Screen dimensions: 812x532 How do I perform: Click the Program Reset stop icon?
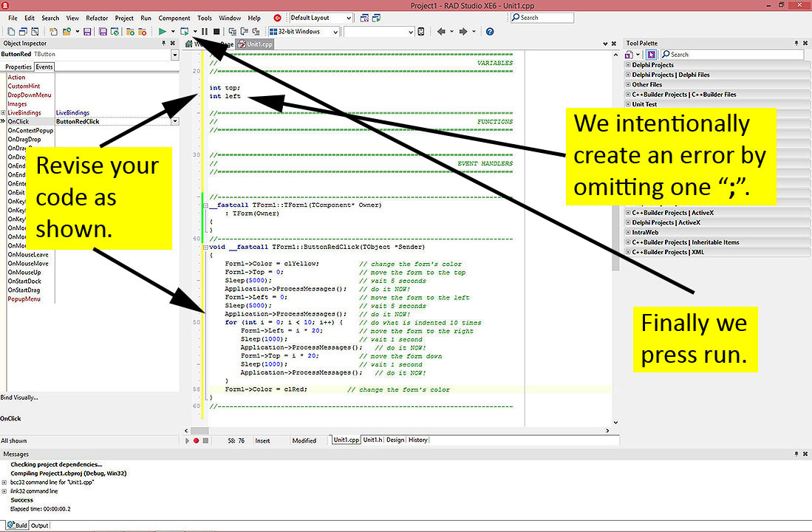tap(217, 32)
